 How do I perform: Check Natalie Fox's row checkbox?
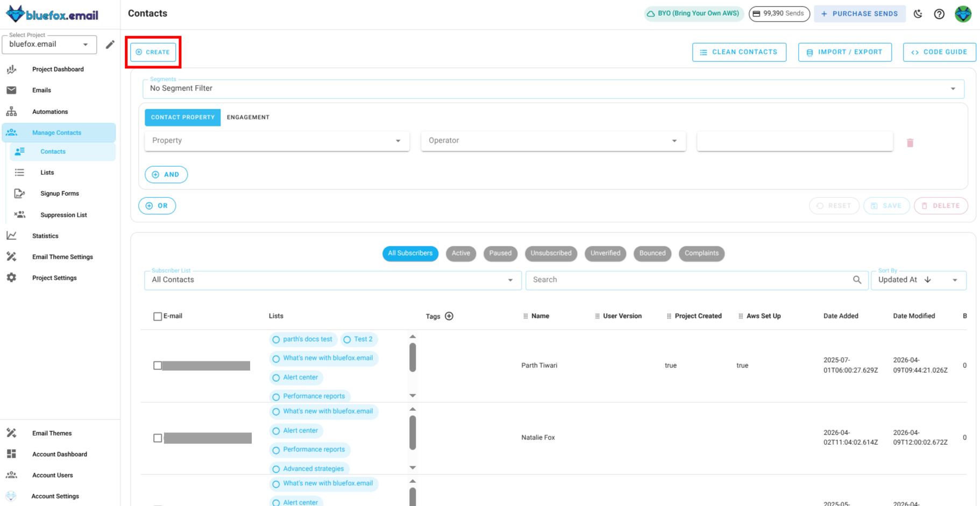(x=157, y=438)
